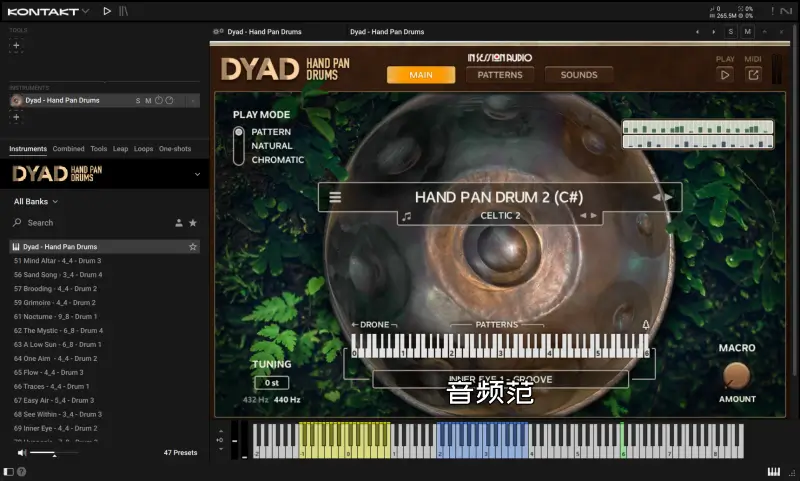800x481 pixels.
Task: Adjust the browser preview volume slider
Action: coord(54,453)
